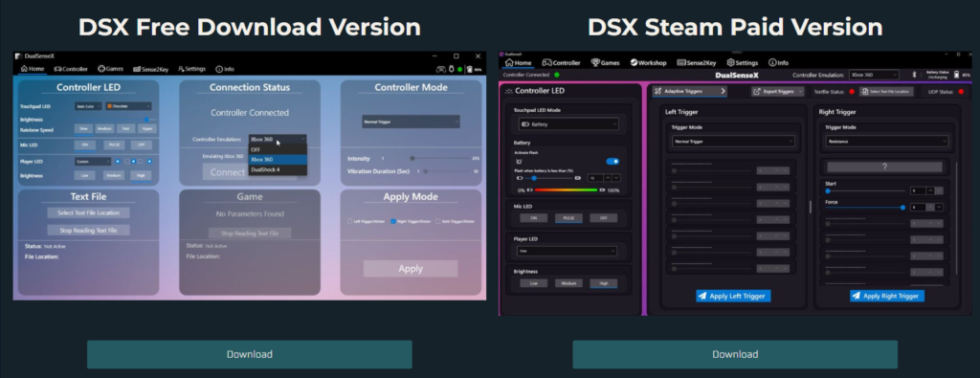
Task: Click the Activate Flash light icon
Action: click(519, 161)
